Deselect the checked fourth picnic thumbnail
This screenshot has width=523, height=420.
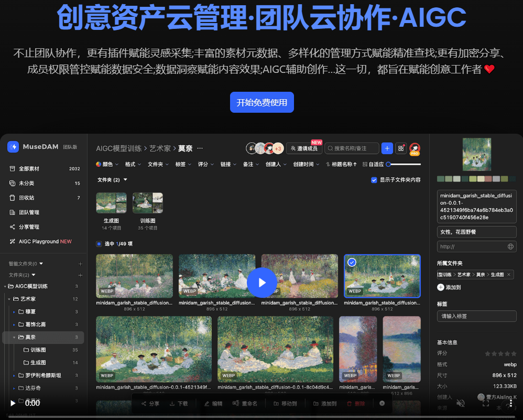352,262
